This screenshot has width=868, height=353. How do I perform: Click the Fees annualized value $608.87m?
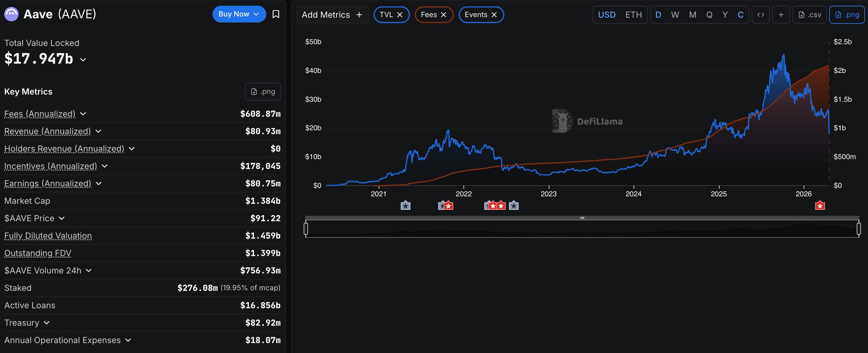pyautogui.click(x=260, y=114)
